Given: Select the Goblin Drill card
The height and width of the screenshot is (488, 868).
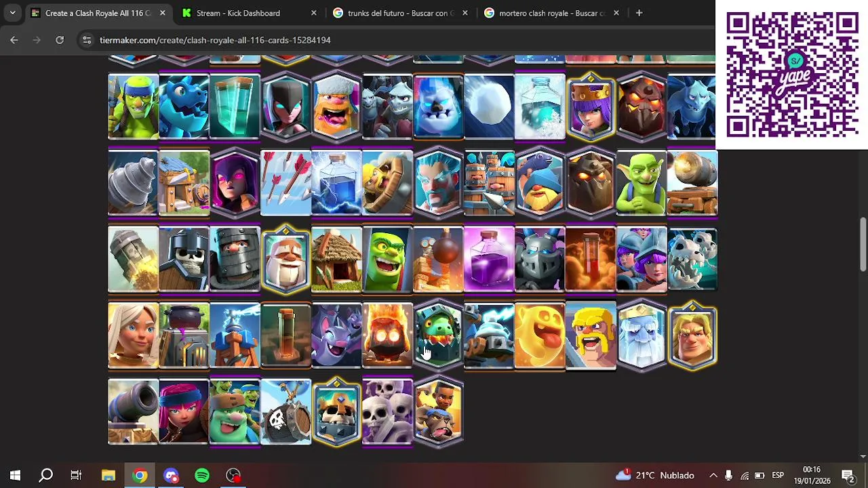Looking at the screenshot, I should point(133,183).
